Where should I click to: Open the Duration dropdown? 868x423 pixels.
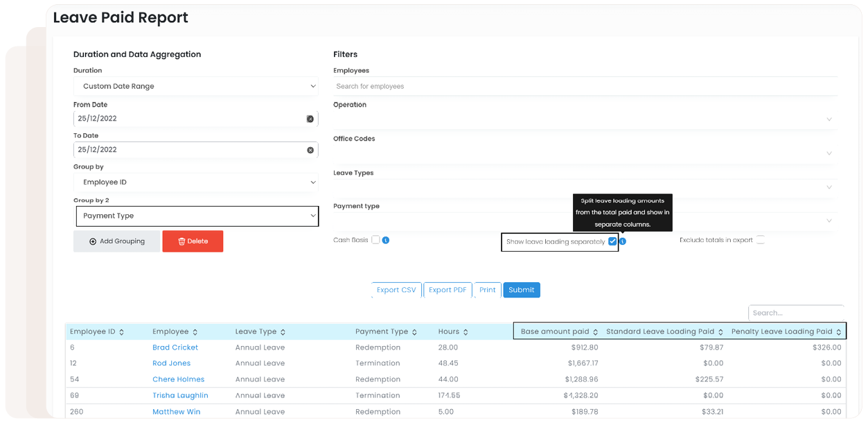[196, 87]
